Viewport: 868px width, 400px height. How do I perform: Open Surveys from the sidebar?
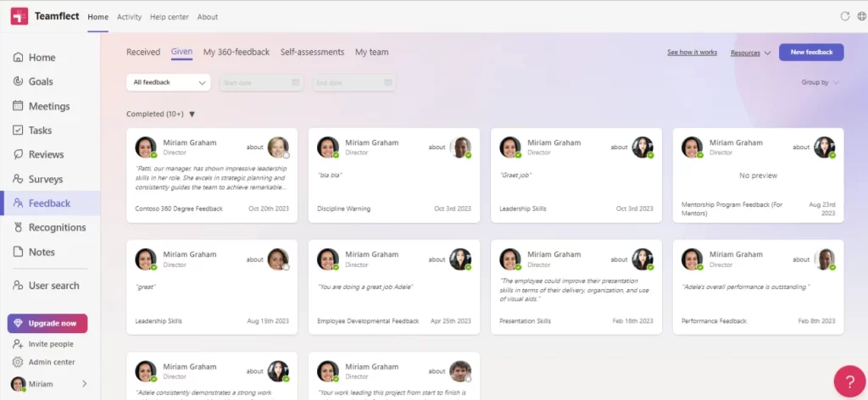(37, 180)
